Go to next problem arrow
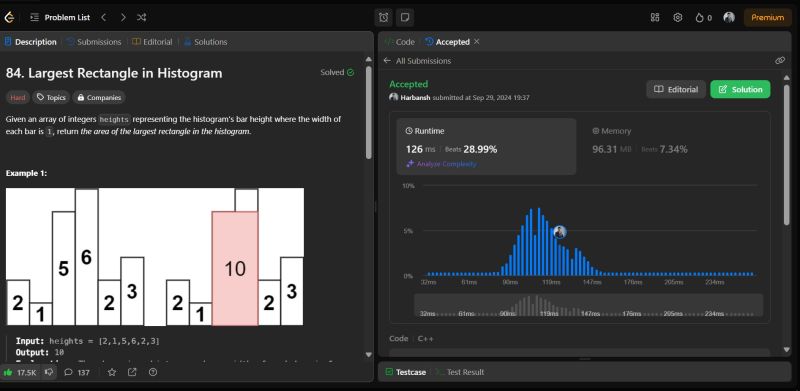 point(123,17)
